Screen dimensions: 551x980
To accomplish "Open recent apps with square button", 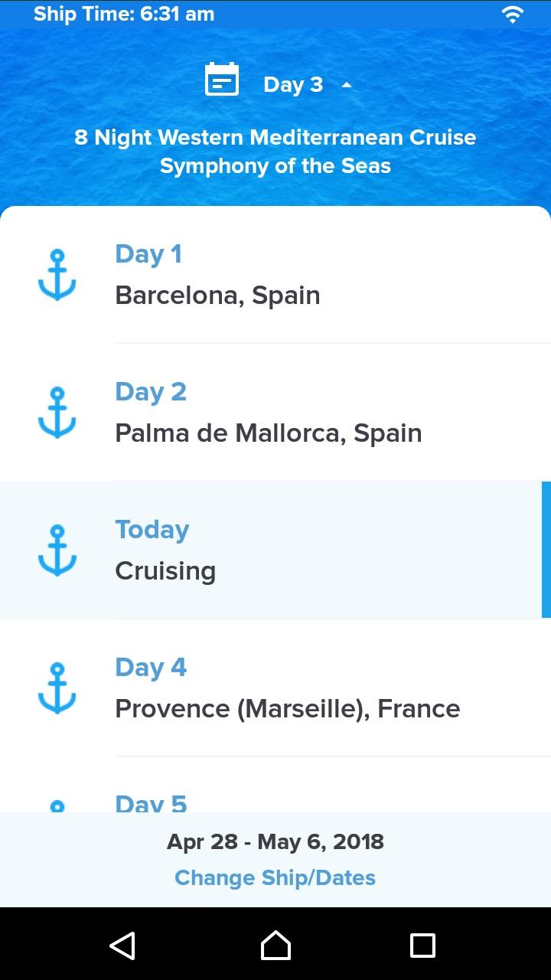I will pyautogui.click(x=422, y=945).
